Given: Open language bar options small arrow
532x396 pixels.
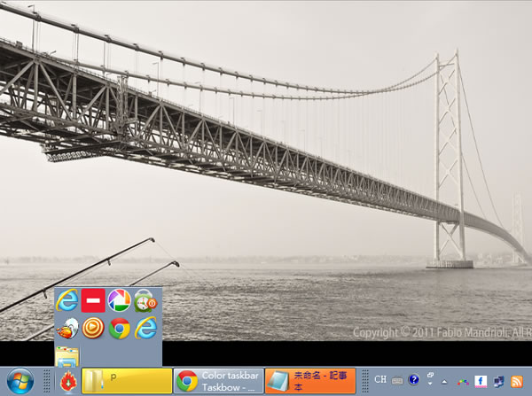Looking at the screenshot, I should 430,385.
